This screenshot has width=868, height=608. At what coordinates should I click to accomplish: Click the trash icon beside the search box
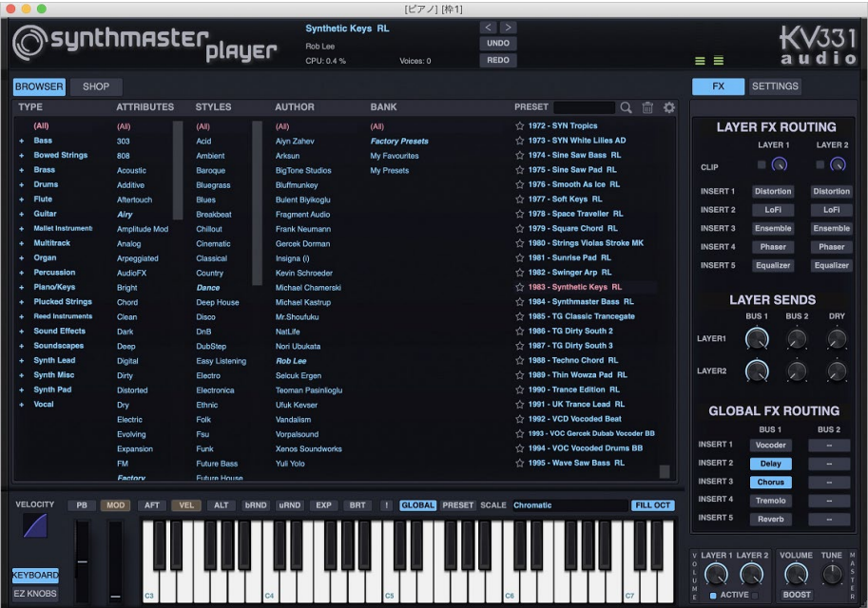pyautogui.click(x=647, y=106)
